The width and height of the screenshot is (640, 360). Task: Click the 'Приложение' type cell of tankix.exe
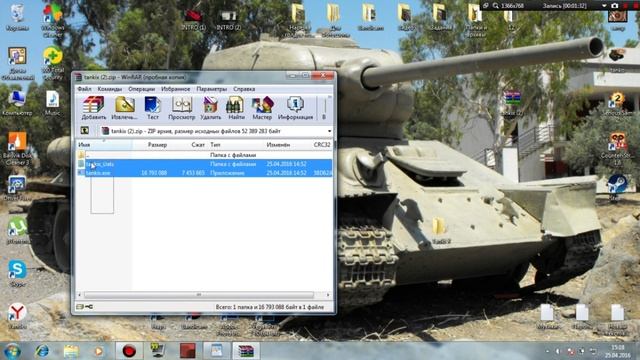(x=227, y=173)
